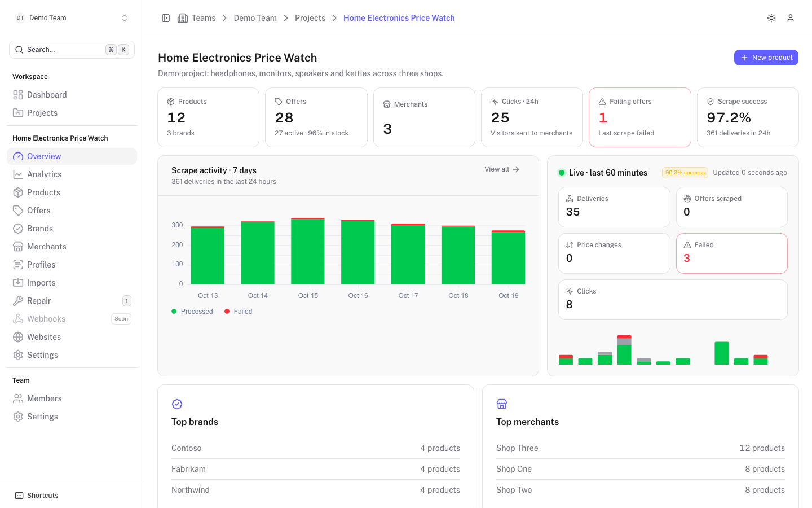812x508 pixels.
Task: Open the user account icon
Action: click(791, 18)
